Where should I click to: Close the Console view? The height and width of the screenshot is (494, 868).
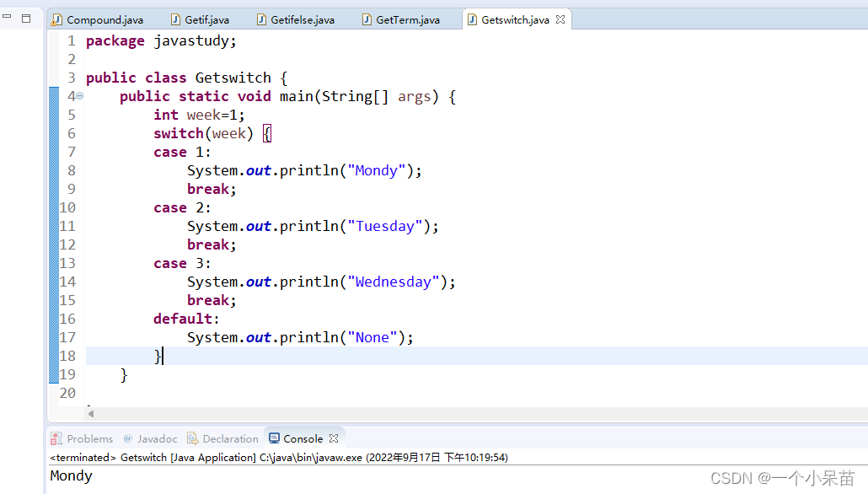(x=333, y=438)
